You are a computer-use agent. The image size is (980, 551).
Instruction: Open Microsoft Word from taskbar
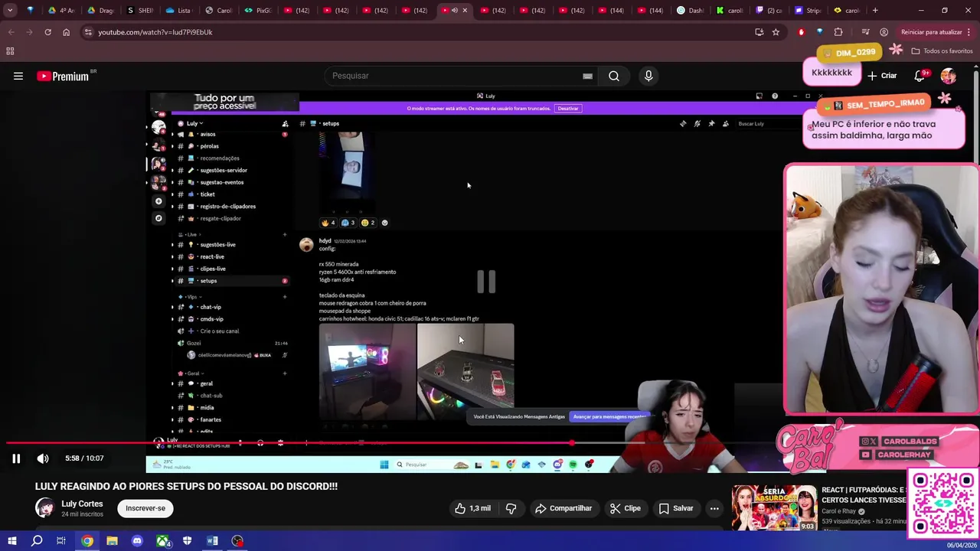(x=213, y=541)
